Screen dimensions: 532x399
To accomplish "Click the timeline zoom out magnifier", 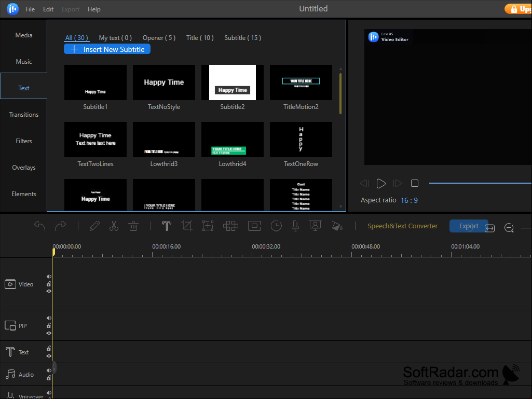I will tap(509, 228).
